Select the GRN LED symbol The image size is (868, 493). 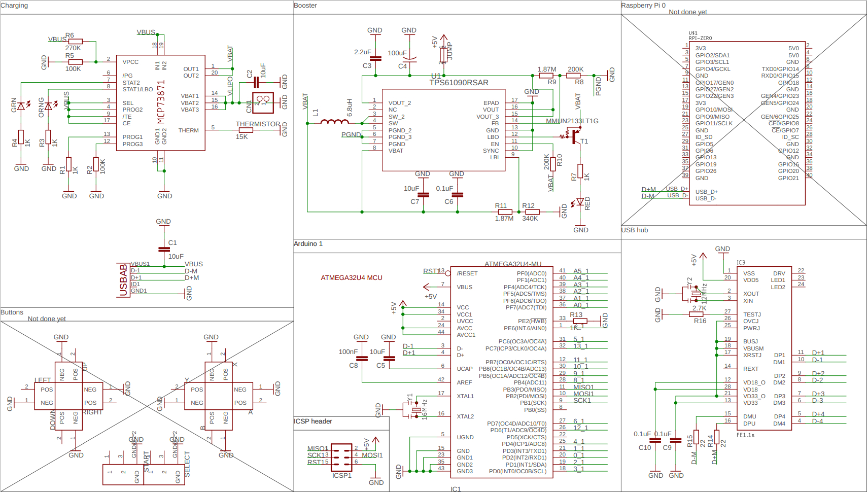[x=21, y=106]
